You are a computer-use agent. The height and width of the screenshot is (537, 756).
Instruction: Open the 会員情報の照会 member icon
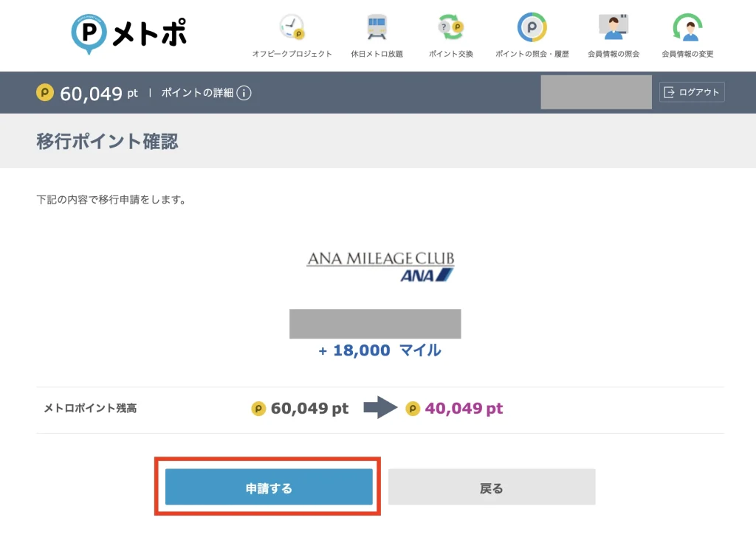(614, 27)
